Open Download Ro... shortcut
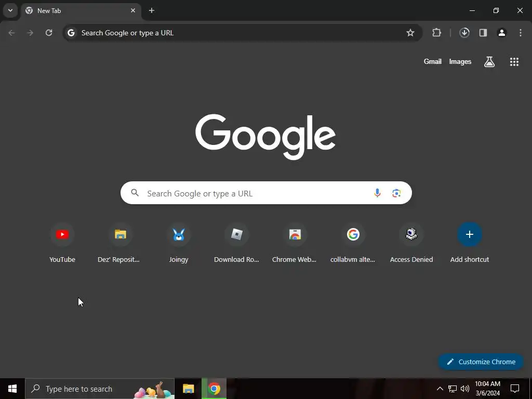532x399 pixels. pos(236,243)
